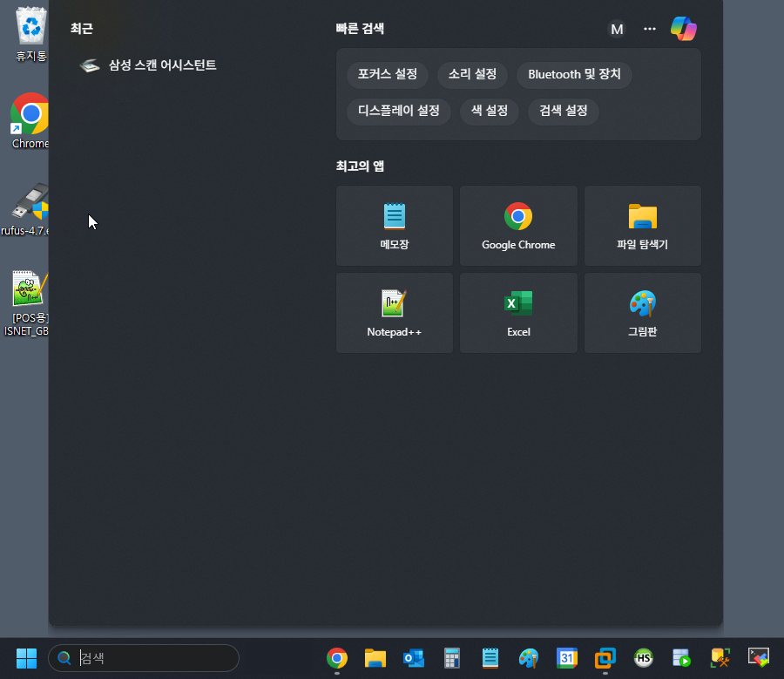Open database play-button app in taskbar

[681, 658]
